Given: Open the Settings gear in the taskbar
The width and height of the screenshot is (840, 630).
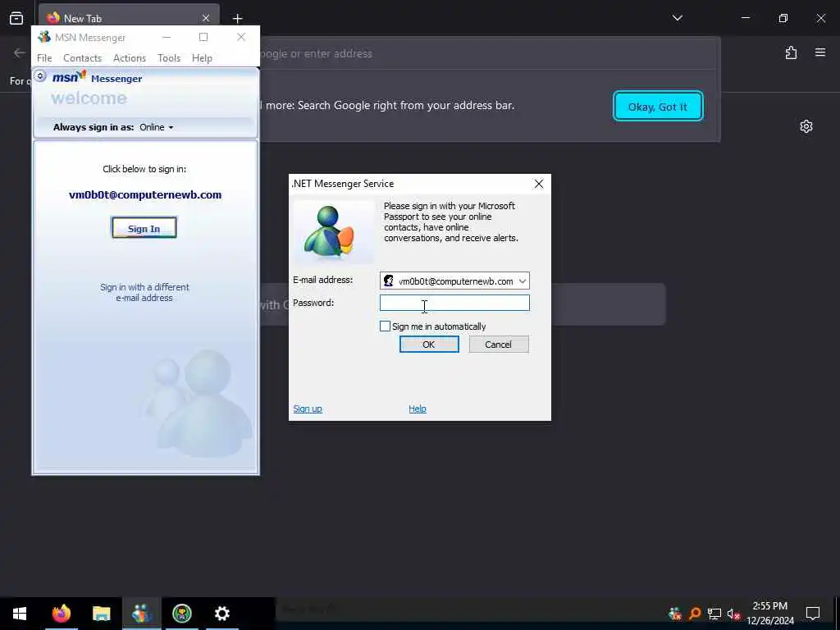Looking at the screenshot, I should (221, 613).
